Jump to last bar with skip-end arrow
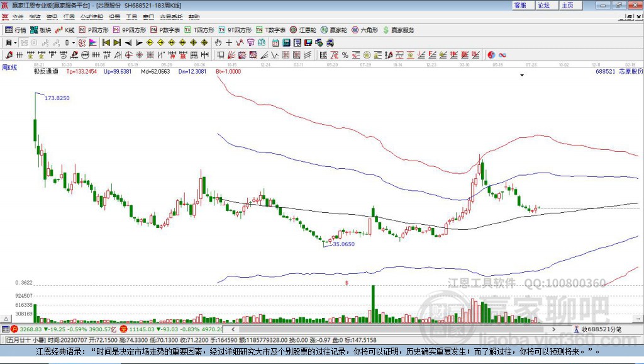The width and height of the screenshot is (644, 364). coord(117,43)
